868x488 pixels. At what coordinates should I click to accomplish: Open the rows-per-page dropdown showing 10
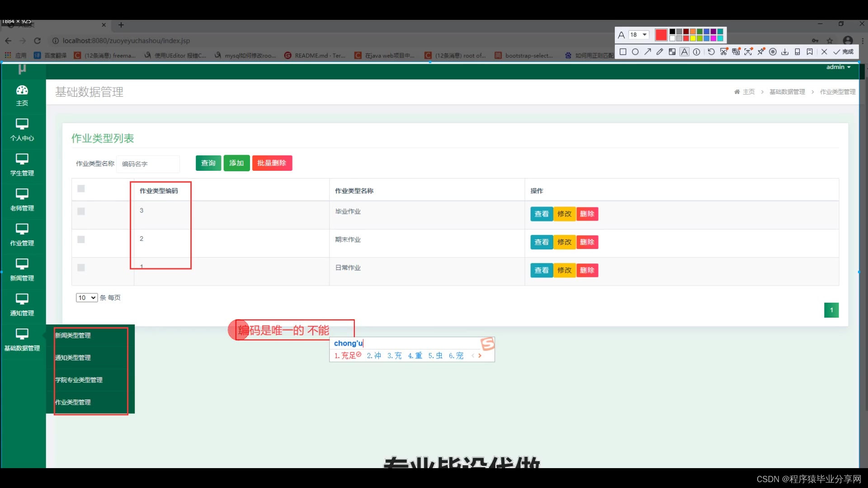coord(87,298)
